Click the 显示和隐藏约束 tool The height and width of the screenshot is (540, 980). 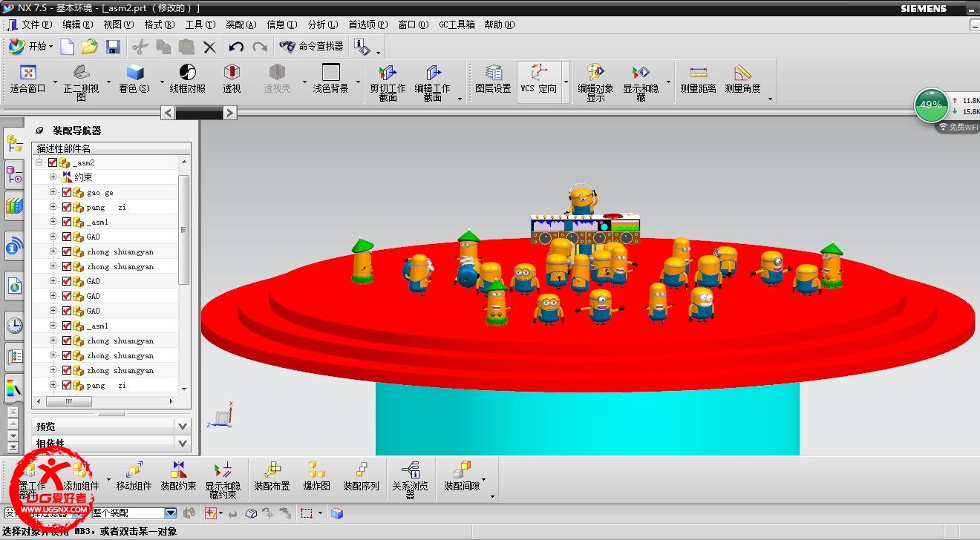coord(223,479)
